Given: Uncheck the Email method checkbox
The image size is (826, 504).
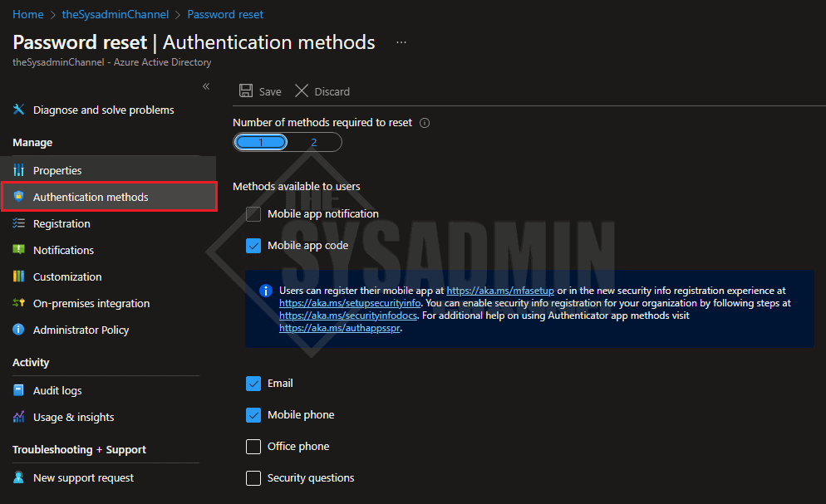Looking at the screenshot, I should (x=253, y=384).
